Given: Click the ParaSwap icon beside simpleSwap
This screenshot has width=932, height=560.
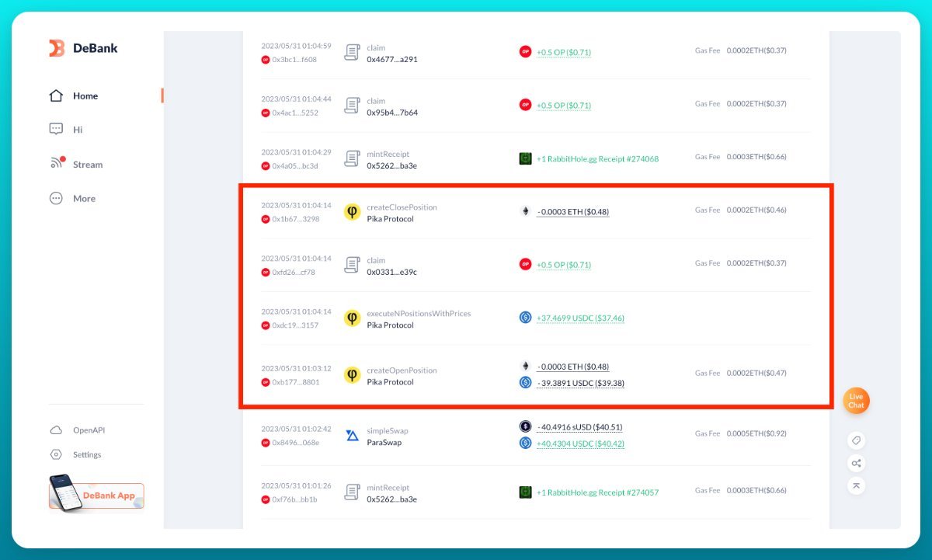Looking at the screenshot, I should (x=352, y=436).
